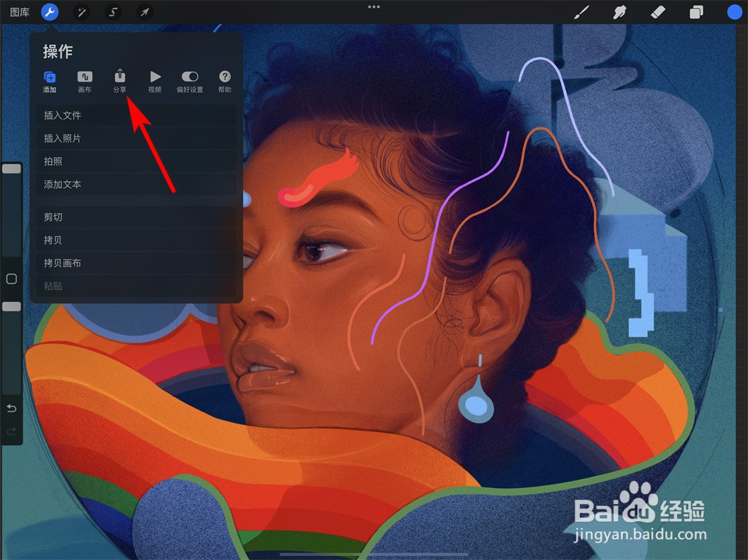This screenshot has height=560, width=748.
Task: Switch to the 添加 tab
Action: [50, 82]
